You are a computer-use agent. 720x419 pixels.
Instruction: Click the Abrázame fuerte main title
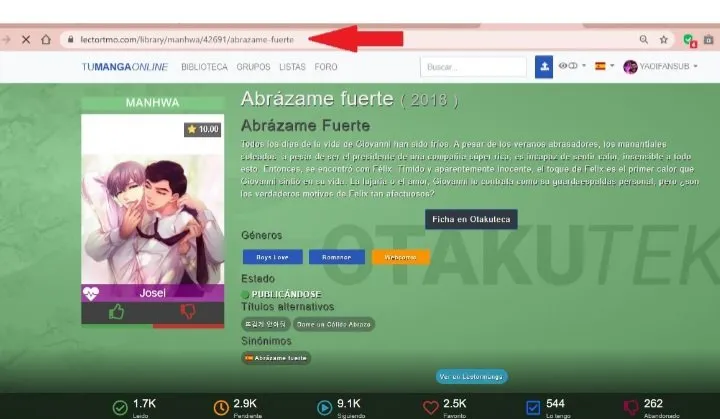pyautogui.click(x=317, y=99)
